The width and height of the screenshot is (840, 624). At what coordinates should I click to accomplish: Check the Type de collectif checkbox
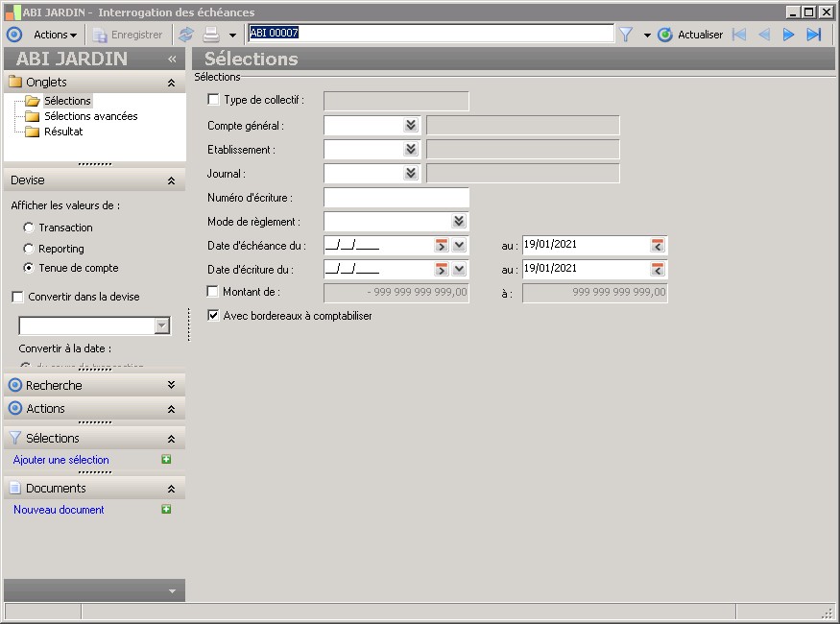click(x=213, y=99)
